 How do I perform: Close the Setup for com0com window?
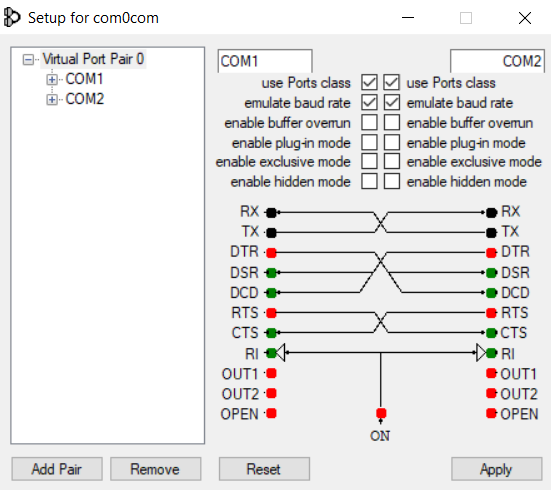[525, 17]
